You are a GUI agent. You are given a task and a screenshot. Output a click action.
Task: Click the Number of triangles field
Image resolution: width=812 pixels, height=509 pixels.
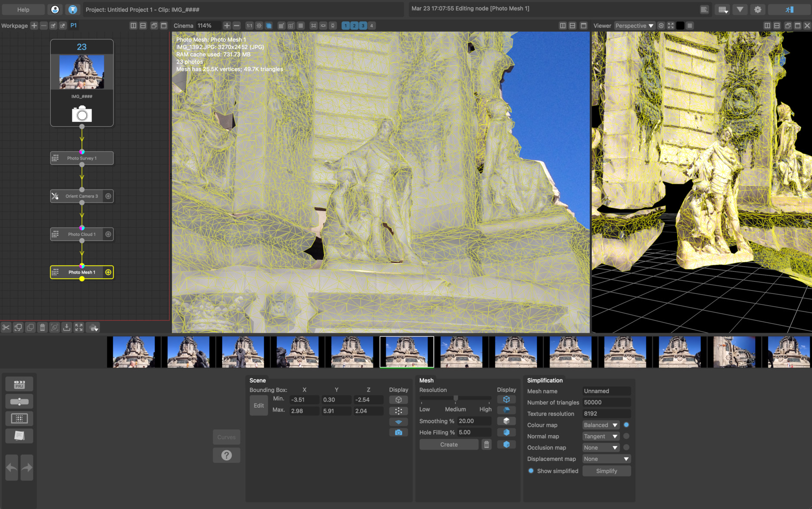coord(607,402)
